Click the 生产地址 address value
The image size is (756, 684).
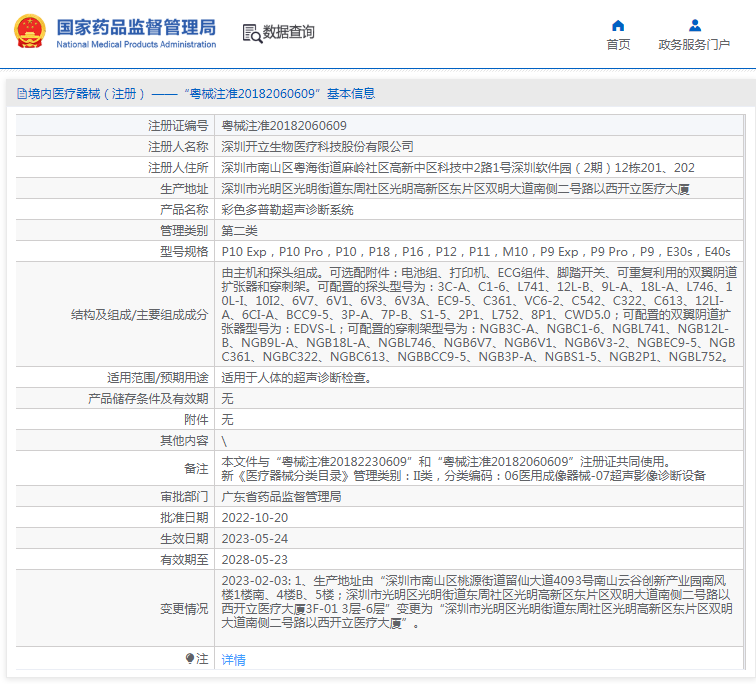point(455,188)
